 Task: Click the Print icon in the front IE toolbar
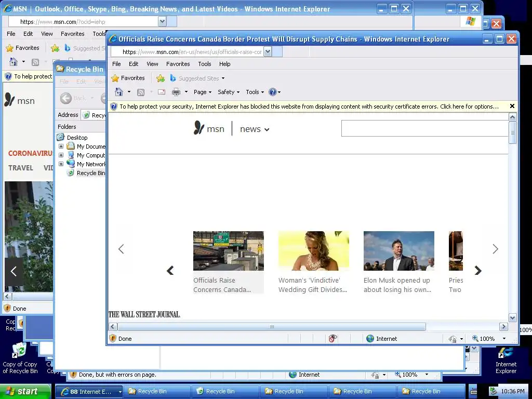176,92
